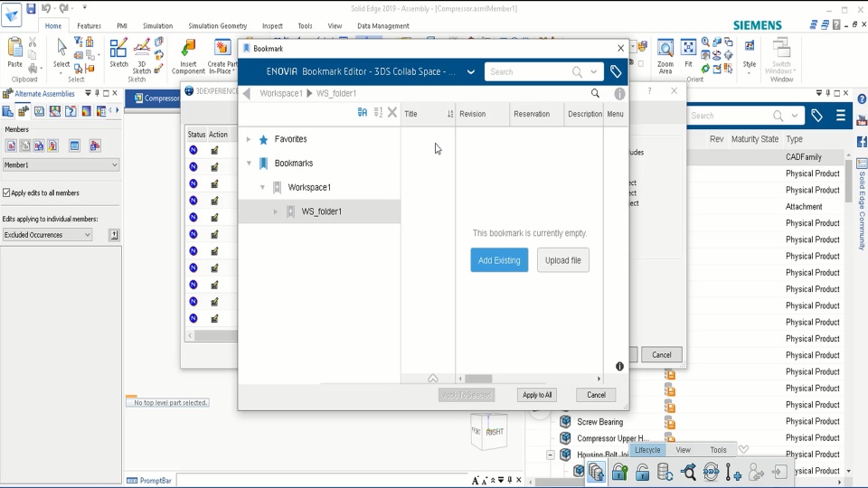Expand the Favorites tree node
This screenshot has height=488, width=868.
[x=249, y=139]
